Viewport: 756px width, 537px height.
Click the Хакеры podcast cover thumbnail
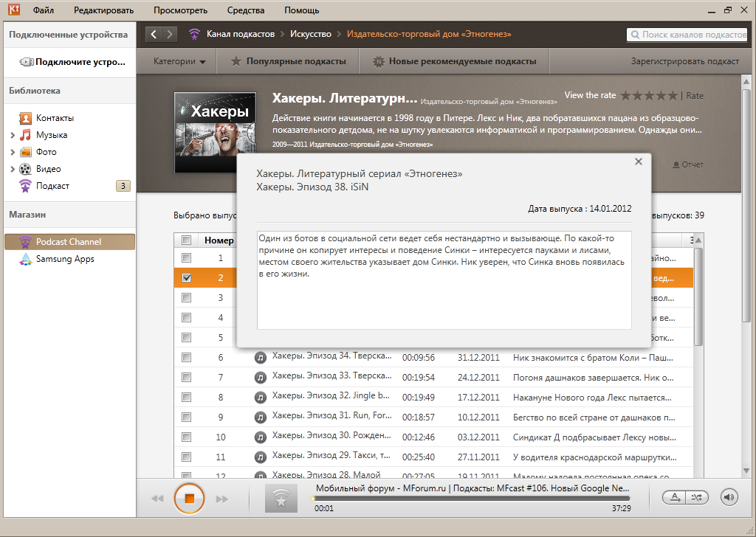(x=215, y=133)
